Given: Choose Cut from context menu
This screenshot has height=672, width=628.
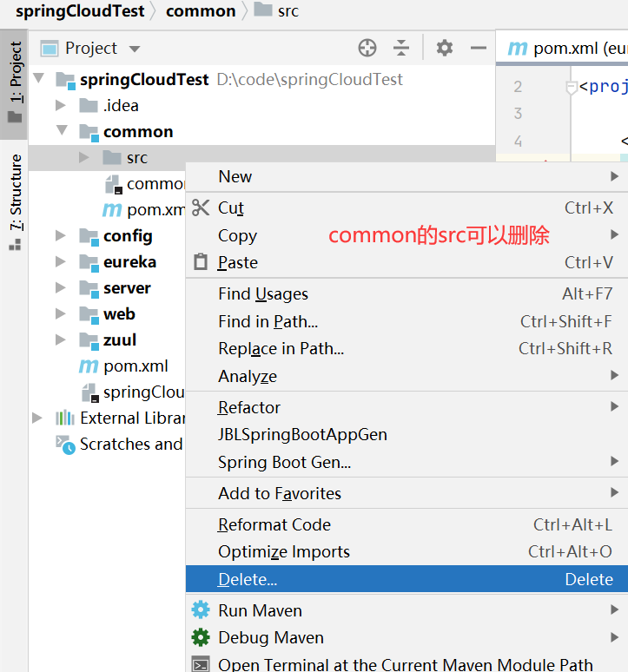Looking at the screenshot, I should click(407, 208).
